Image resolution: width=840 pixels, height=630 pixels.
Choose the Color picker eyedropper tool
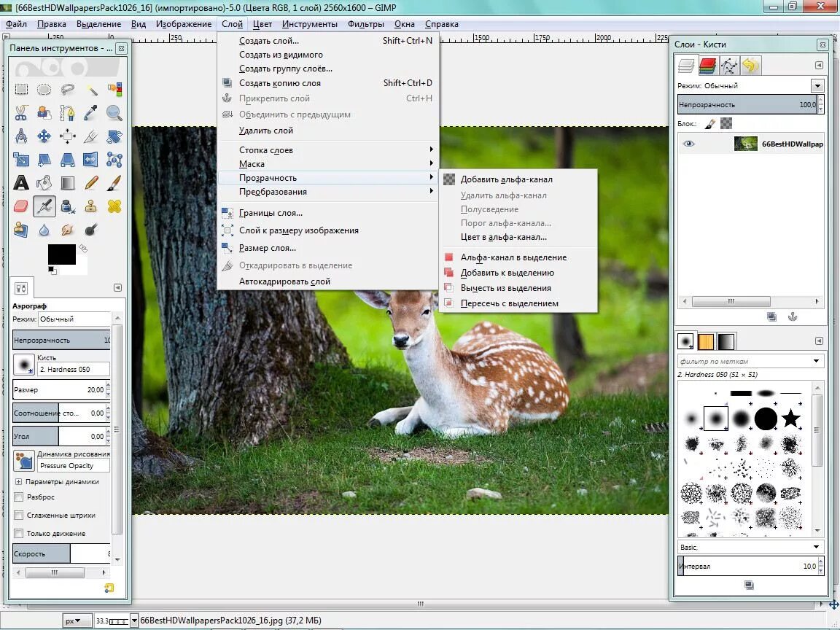[90, 112]
